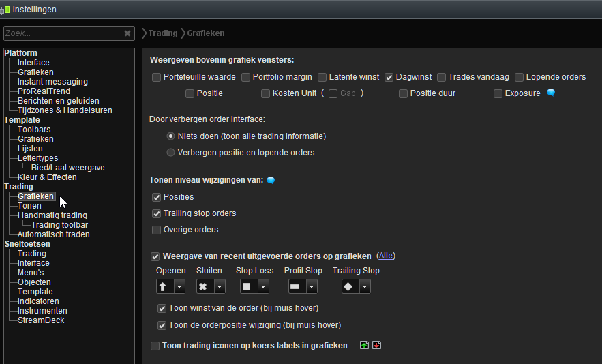Image resolution: width=602 pixels, height=364 pixels.
Task: Open Automatisch traden settings in the tree
Action: (x=53, y=234)
